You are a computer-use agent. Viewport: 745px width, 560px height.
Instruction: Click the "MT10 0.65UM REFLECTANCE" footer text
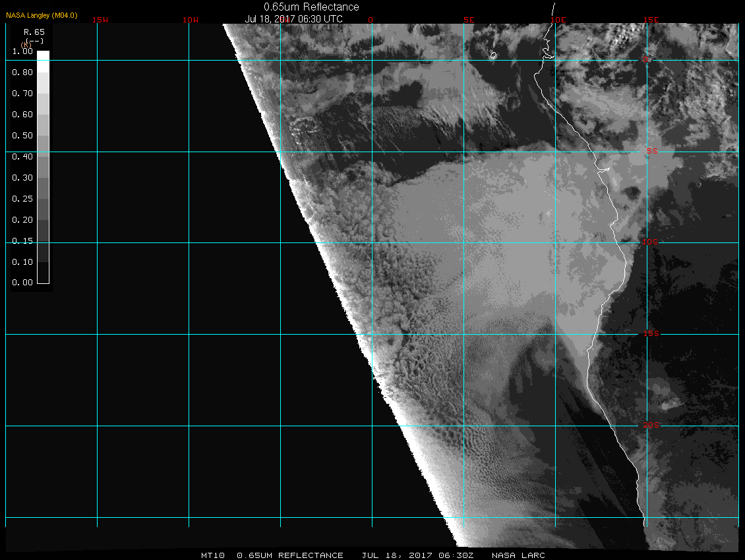pos(272,555)
